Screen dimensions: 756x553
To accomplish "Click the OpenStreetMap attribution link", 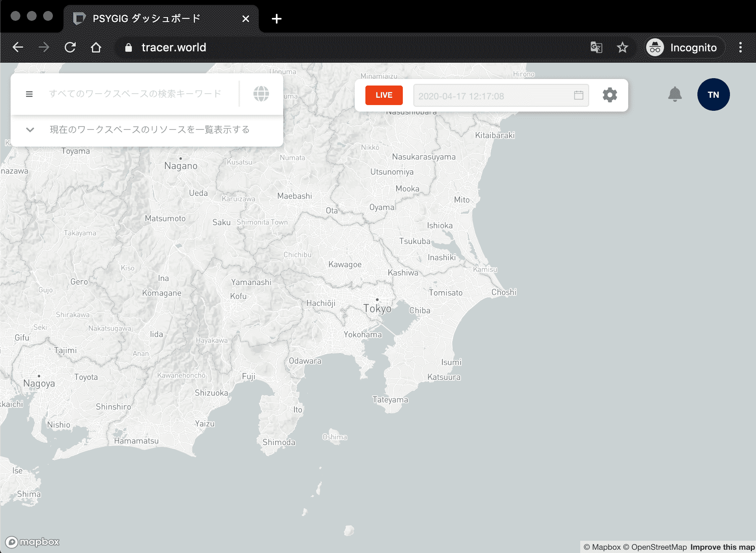I will [x=655, y=547].
